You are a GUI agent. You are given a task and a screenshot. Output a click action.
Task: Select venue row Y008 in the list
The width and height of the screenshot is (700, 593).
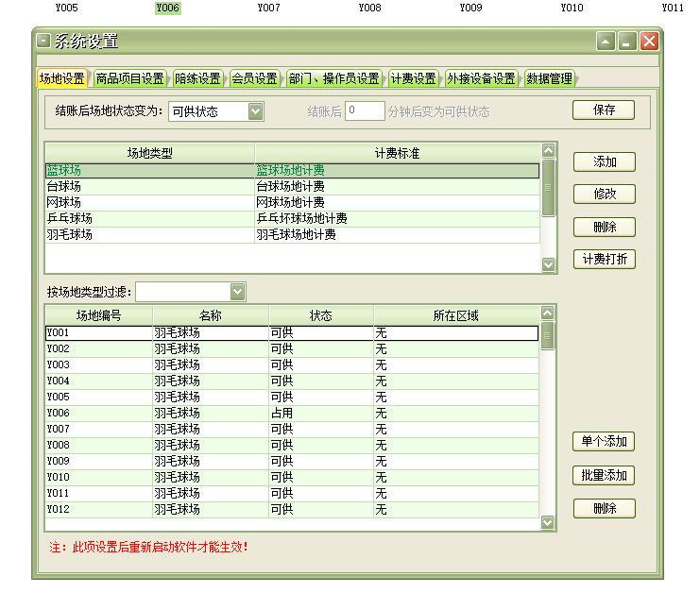coord(292,446)
